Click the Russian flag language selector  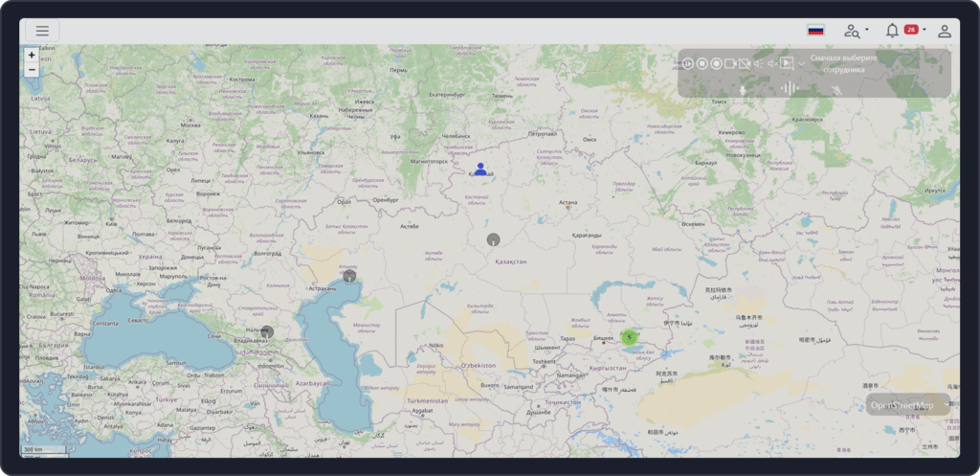[x=815, y=31]
